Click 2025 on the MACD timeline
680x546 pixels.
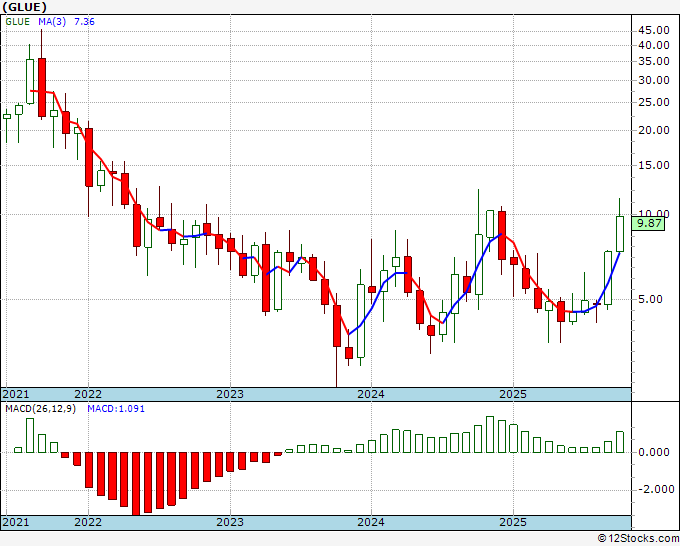tap(513, 522)
